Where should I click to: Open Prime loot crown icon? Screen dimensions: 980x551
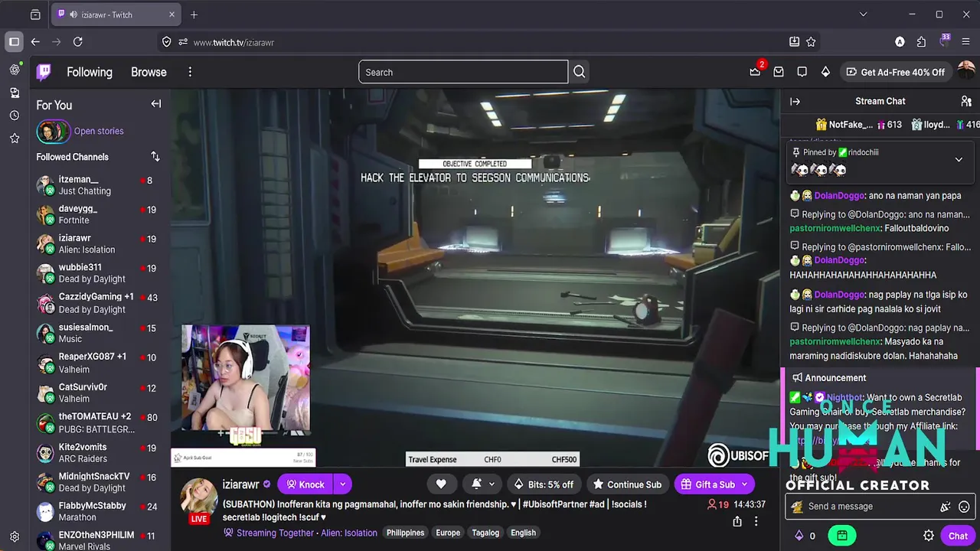point(755,72)
